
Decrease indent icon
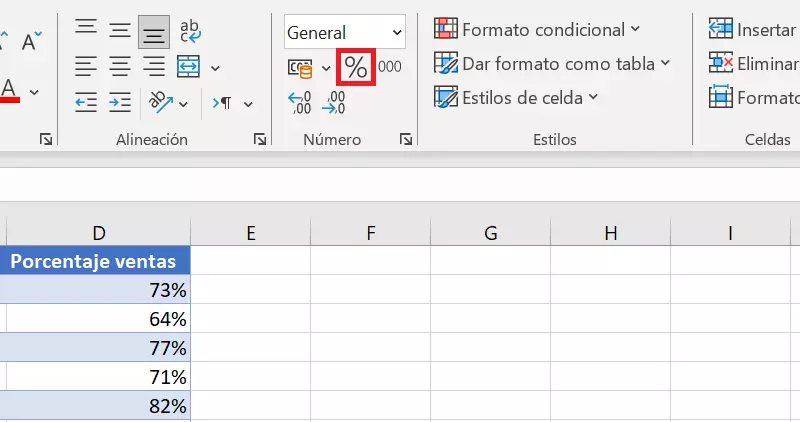coord(86,103)
